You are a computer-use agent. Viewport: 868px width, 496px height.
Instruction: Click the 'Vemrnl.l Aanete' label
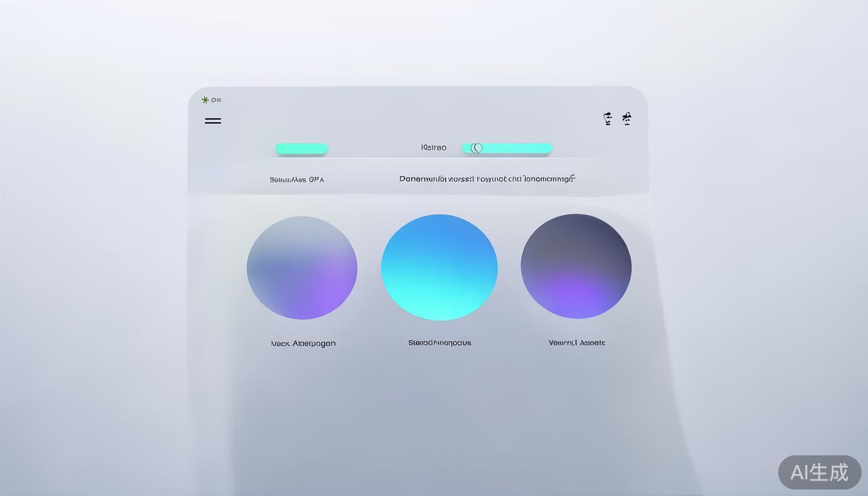coord(577,343)
